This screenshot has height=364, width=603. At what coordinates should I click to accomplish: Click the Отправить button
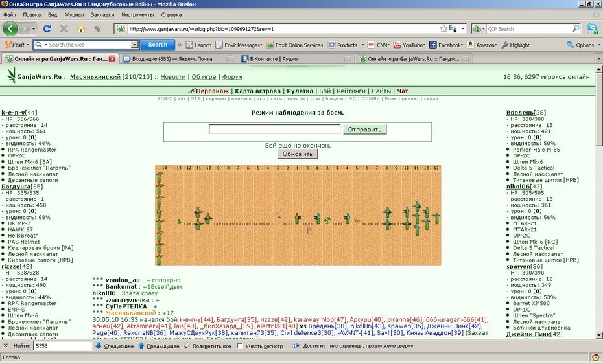(364, 130)
